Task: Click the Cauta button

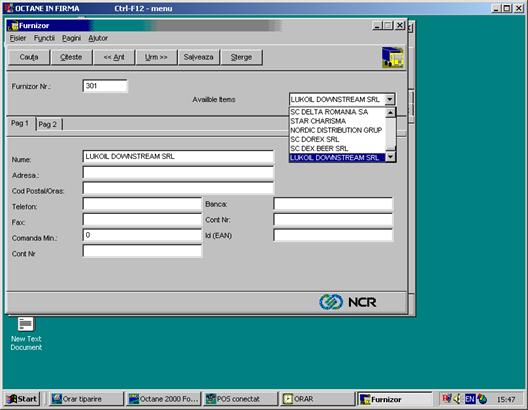Action: coord(29,57)
